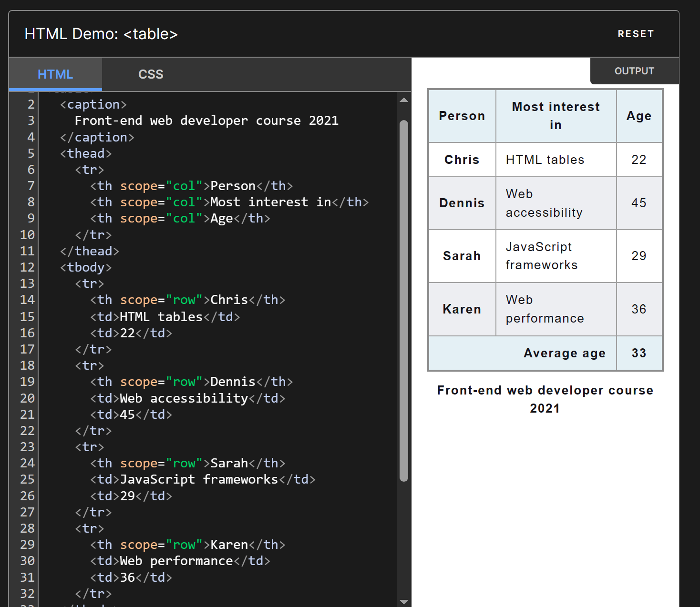Click the HTML Demo: <table> title
Image resolution: width=700 pixels, height=607 pixels.
102,34
